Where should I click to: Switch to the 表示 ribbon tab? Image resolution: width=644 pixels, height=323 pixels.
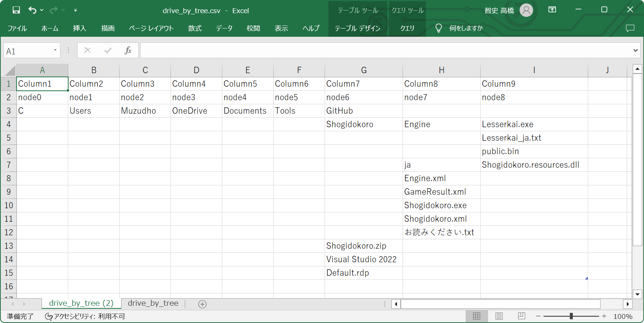click(x=282, y=28)
